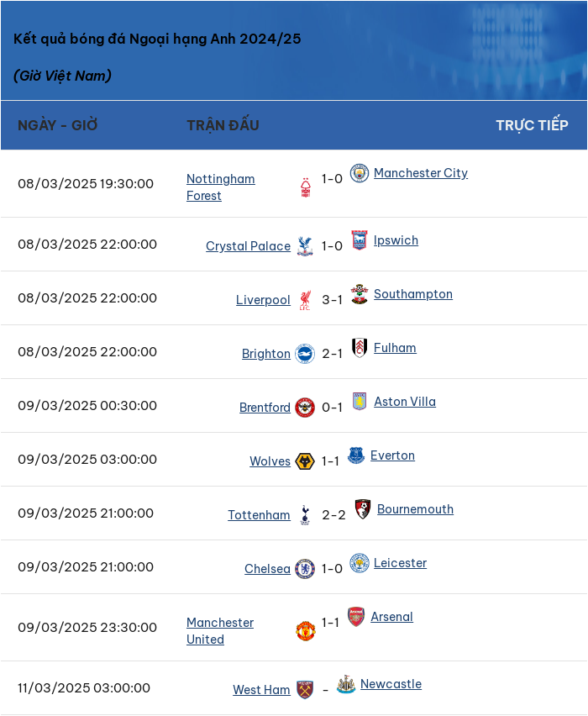Open the Arsenal team link
588x716 pixels.
point(391,617)
